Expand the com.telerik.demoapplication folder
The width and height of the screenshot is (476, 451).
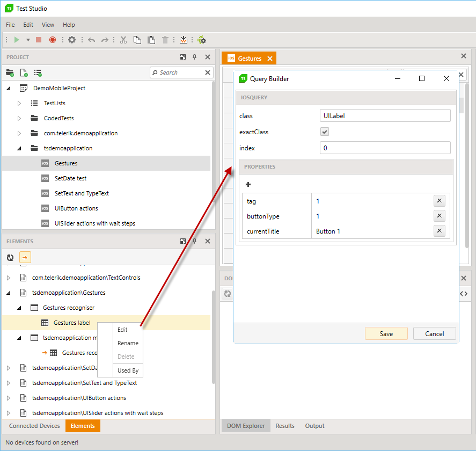click(19, 133)
